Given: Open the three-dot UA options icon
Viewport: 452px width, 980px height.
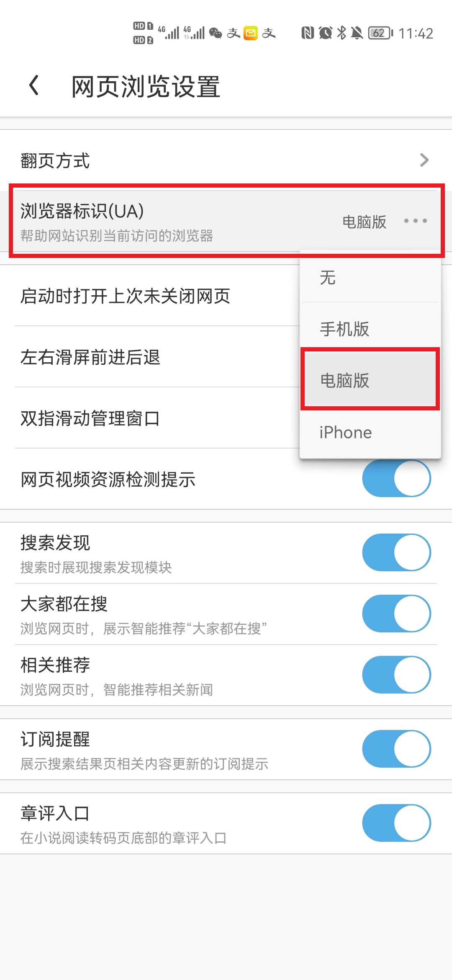Looking at the screenshot, I should [415, 221].
